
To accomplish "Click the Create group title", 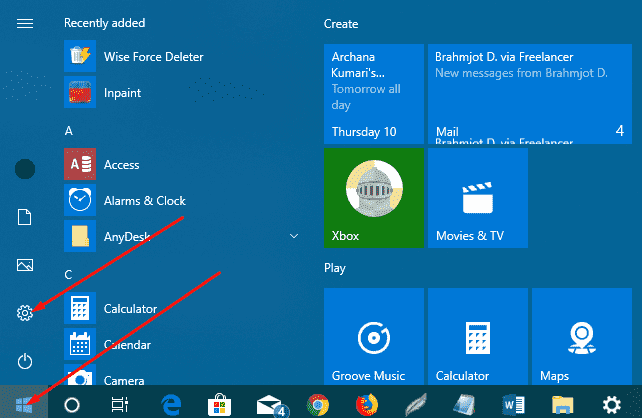I will pyautogui.click(x=341, y=24).
